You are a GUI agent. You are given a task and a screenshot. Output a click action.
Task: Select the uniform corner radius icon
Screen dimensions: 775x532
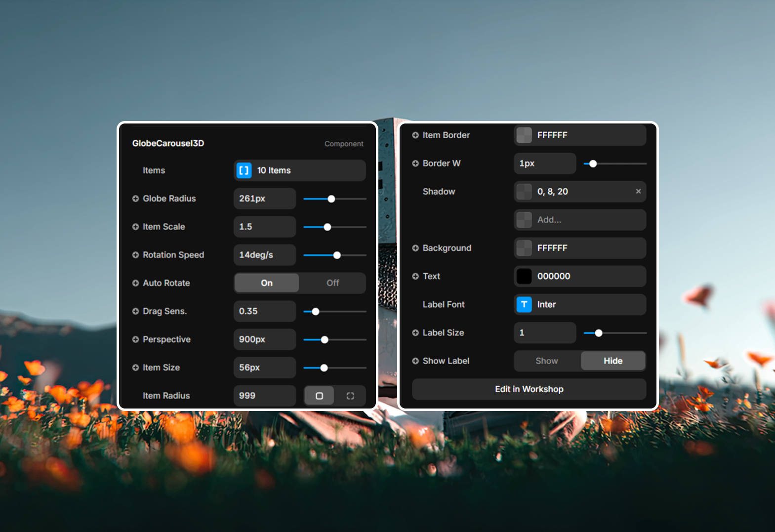[319, 396]
